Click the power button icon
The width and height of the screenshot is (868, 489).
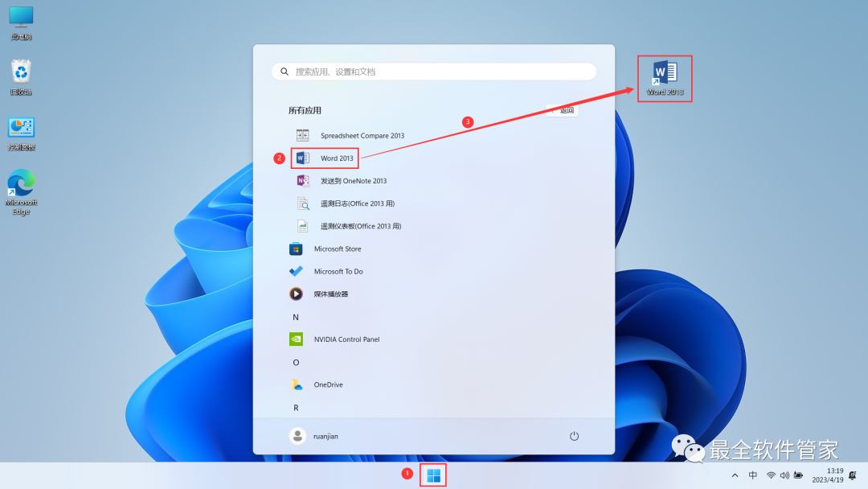click(574, 436)
